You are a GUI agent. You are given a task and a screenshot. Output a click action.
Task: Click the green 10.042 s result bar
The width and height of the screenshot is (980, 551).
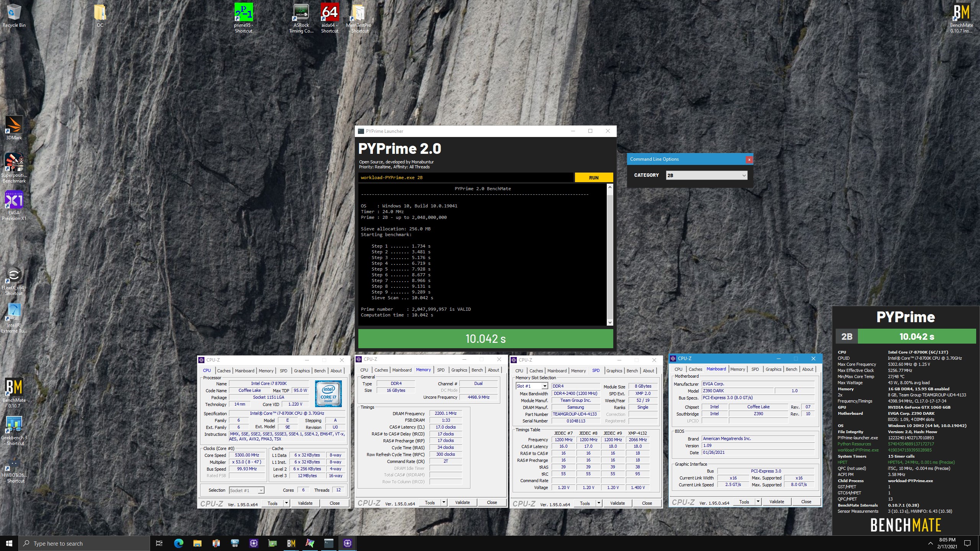485,339
